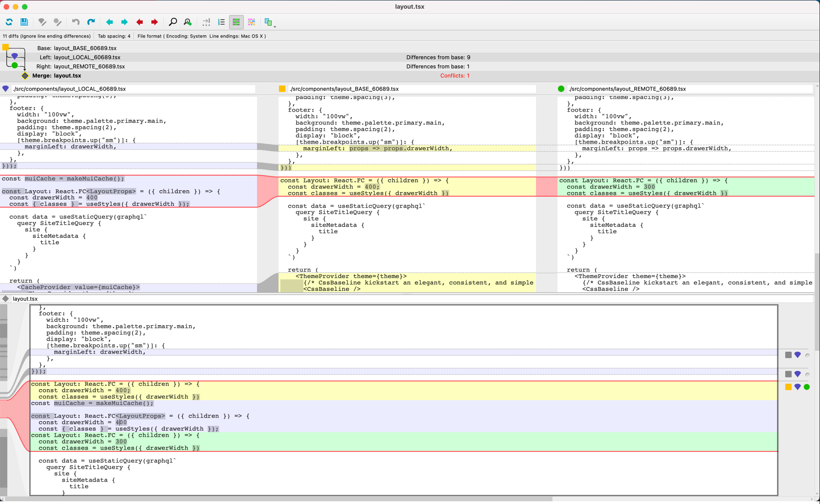Toggle the highlighted line differences view button
Viewport: 820px width, 504px height.
(x=236, y=22)
